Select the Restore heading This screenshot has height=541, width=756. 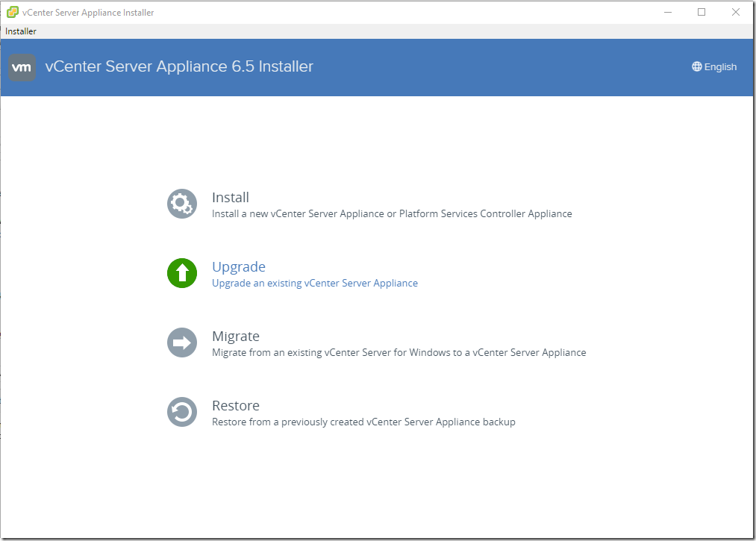(x=236, y=405)
